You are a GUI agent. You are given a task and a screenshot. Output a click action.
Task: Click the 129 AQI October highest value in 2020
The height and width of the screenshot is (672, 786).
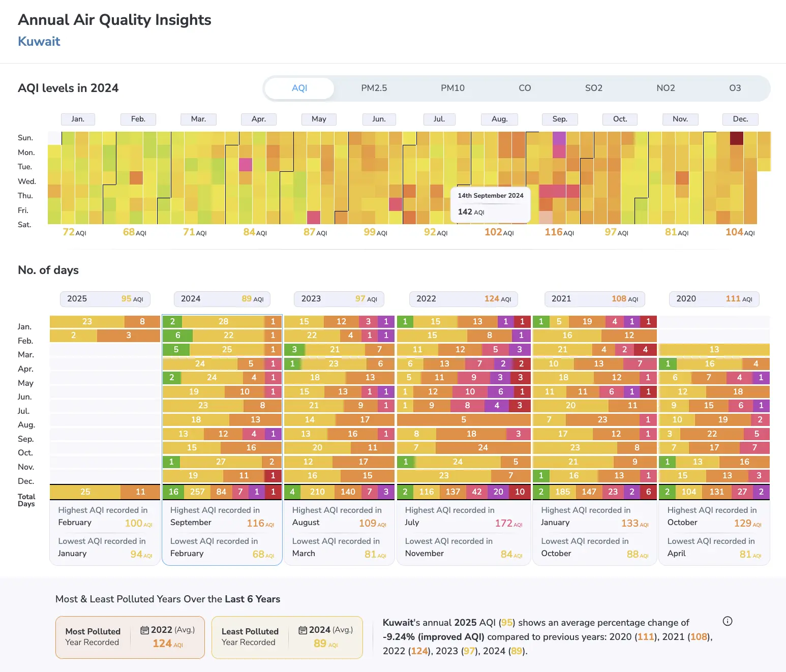(x=748, y=523)
